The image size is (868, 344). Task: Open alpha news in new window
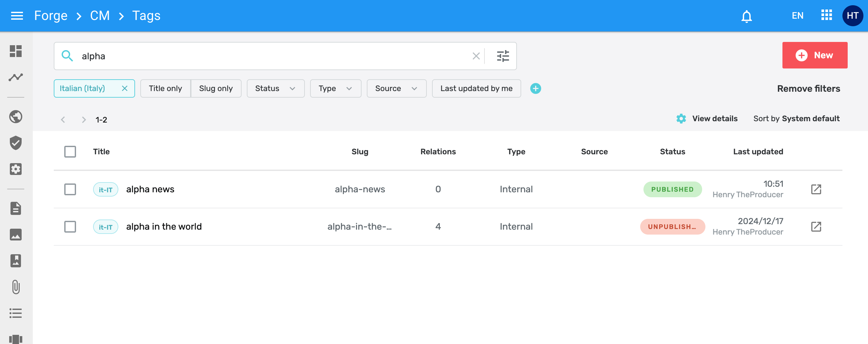(x=816, y=189)
